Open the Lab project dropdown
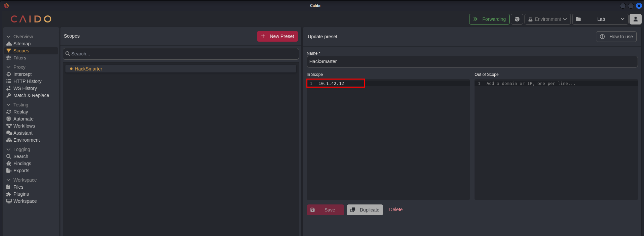Screen dimensions: 644x236 (600, 19)
